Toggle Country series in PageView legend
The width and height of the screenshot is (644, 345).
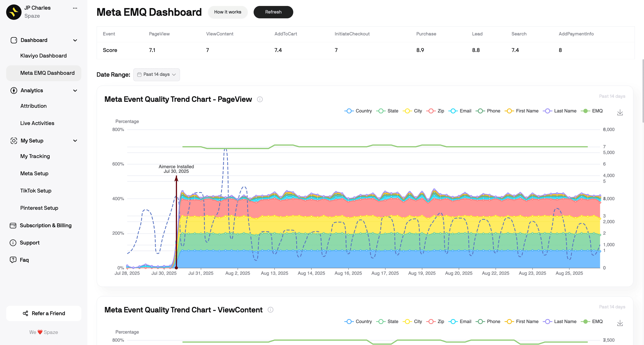(358, 111)
